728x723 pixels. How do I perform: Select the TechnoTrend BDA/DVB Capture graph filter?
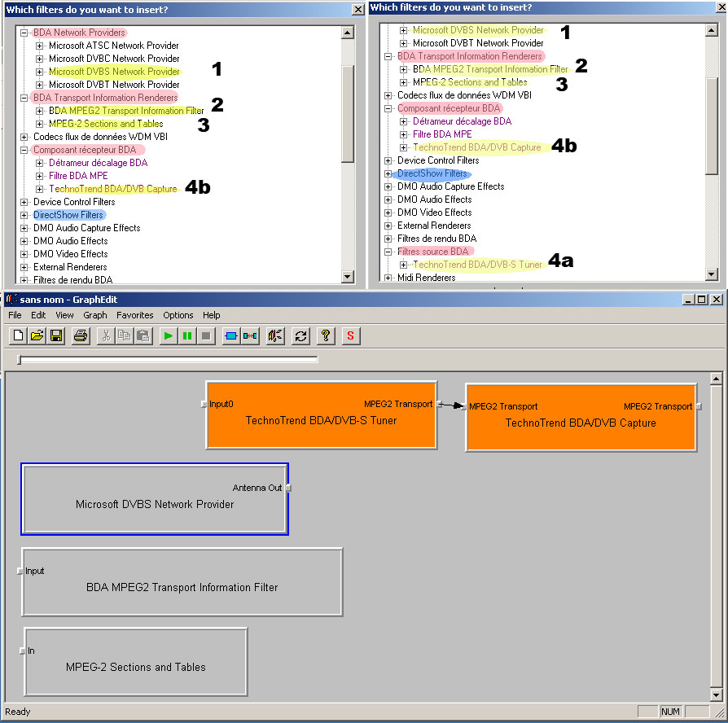click(x=581, y=418)
